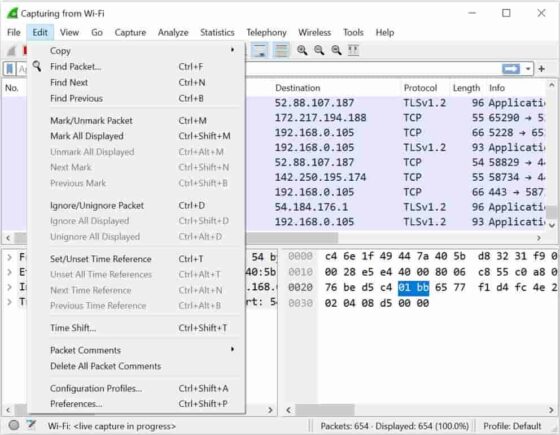This screenshot has height=435, width=560.
Task: Click the No. column header
Action: (x=12, y=88)
